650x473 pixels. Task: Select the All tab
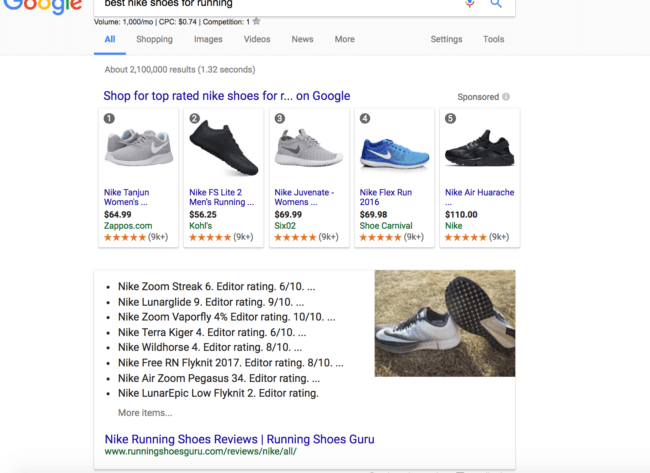tap(110, 39)
